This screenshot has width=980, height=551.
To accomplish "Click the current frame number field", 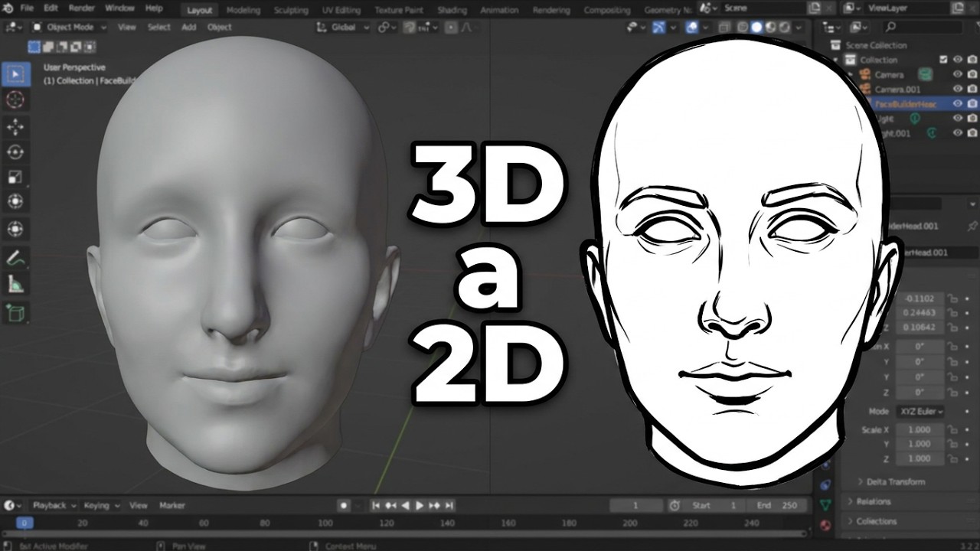I will pos(636,505).
